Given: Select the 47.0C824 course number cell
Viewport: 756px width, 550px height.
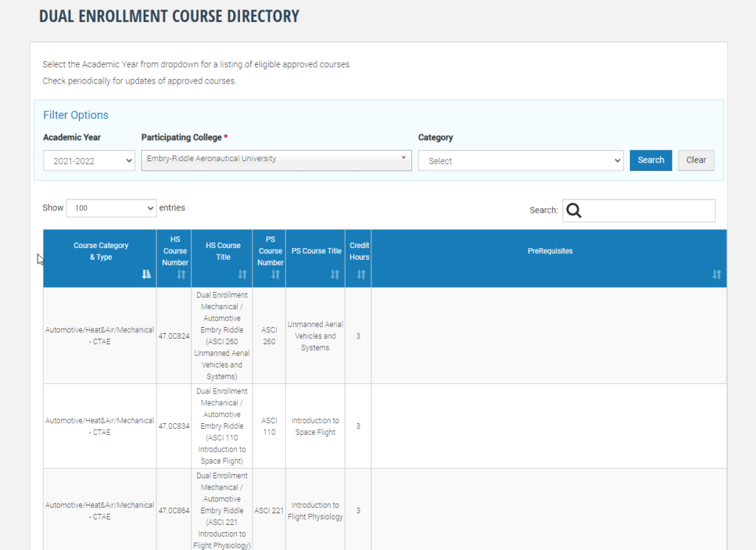Looking at the screenshot, I should 173,336.
